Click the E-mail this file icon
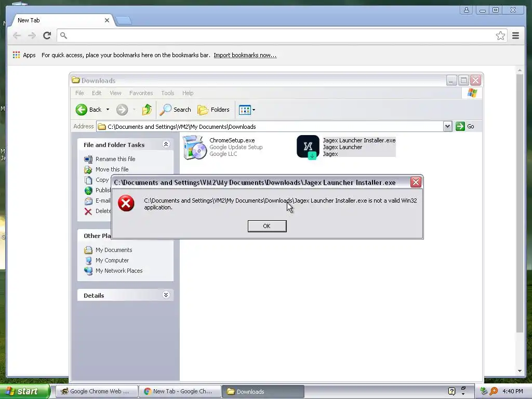This screenshot has height=399, width=532. (88, 201)
